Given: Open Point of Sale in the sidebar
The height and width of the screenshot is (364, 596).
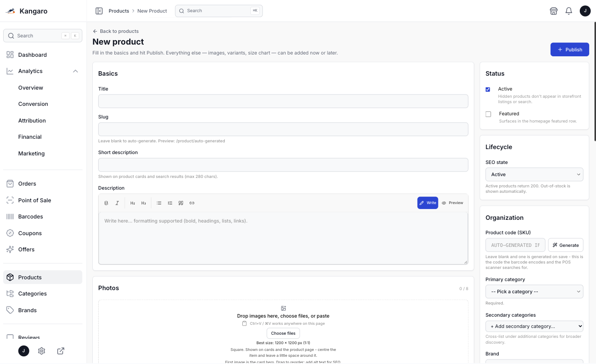Looking at the screenshot, I should [43, 200].
